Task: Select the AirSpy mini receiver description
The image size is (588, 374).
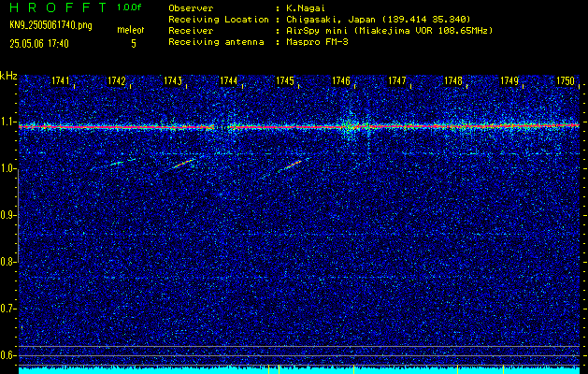Action: pos(389,31)
